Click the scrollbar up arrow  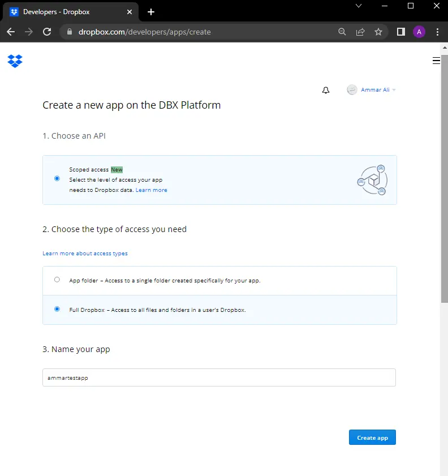click(x=445, y=48)
